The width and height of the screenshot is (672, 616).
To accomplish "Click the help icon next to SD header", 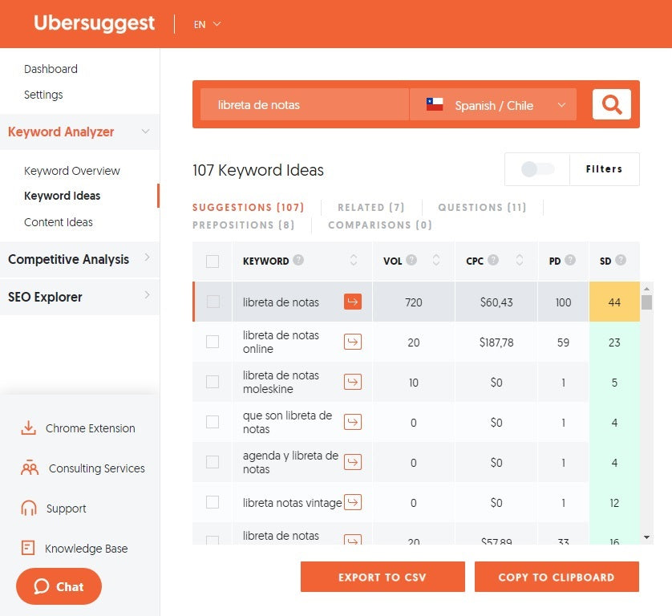I will pos(621,260).
